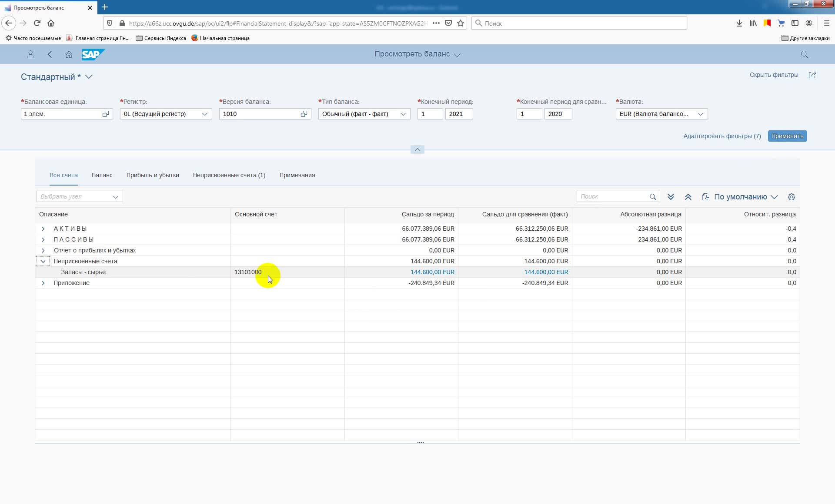Image resolution: width=835 pixels, height=504 pixels.
Task: Open the Просмотреть баланс title menu
Action: pos(417,54)
